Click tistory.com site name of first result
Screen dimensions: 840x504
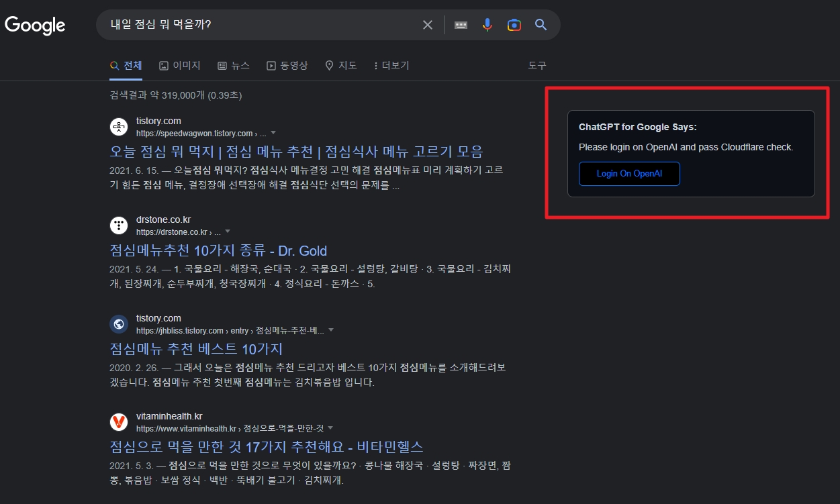(x=158, y=121)
